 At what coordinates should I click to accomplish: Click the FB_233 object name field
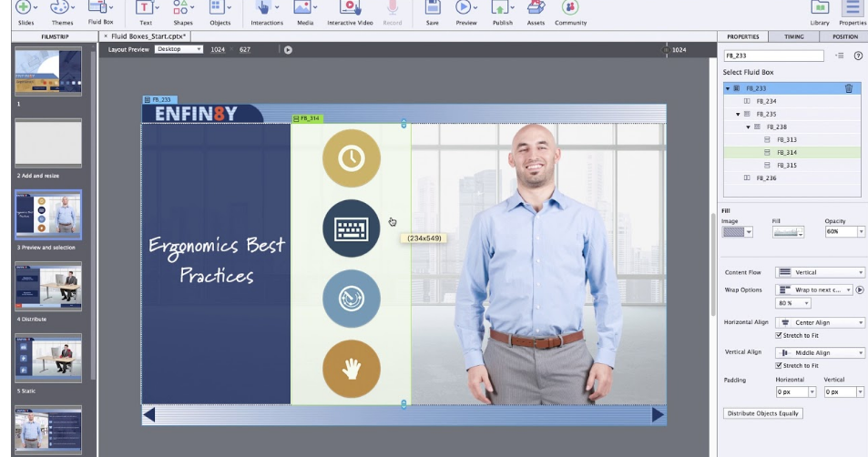pyautogui.click(x=773, y=56)
